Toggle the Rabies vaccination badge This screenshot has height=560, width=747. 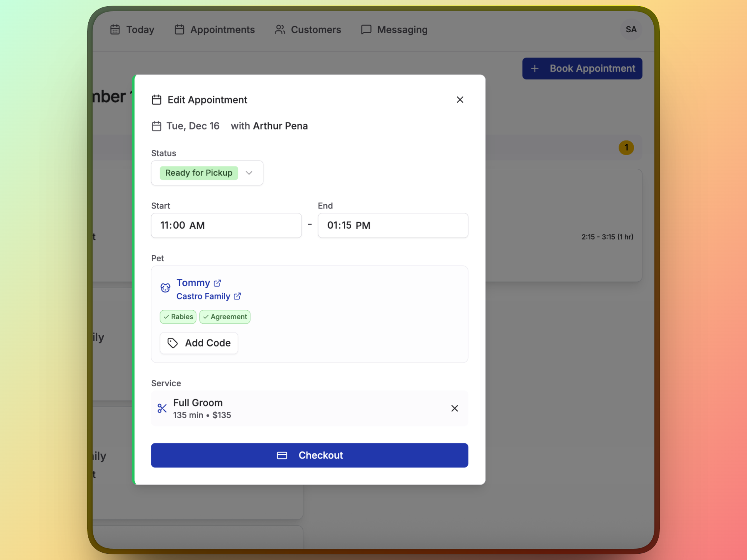178,317
